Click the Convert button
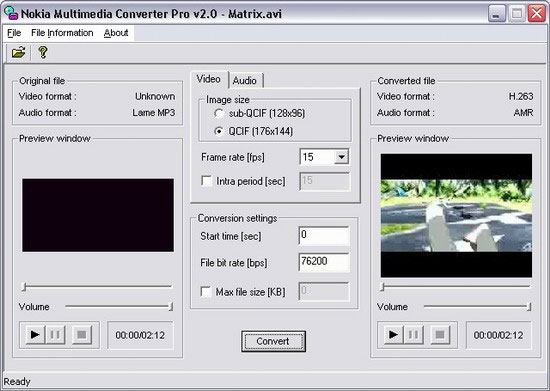Image resolution: width=550 pixels, height=391 pixels. (x=273, y=341)
